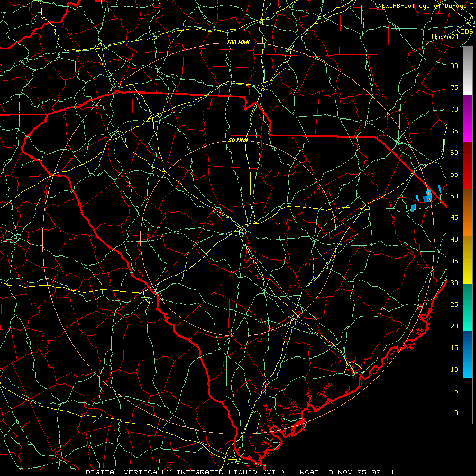Click the "10 NOV 25 00:11" timestamp
The height and width of the screenshot is (476, 476).
click(359, 472)
